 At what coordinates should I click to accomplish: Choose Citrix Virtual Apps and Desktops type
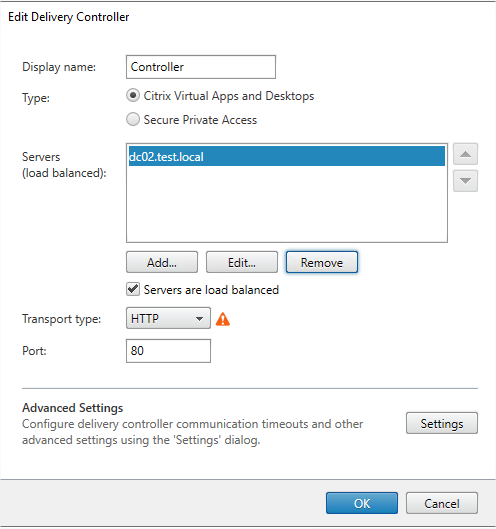point(133,95)
